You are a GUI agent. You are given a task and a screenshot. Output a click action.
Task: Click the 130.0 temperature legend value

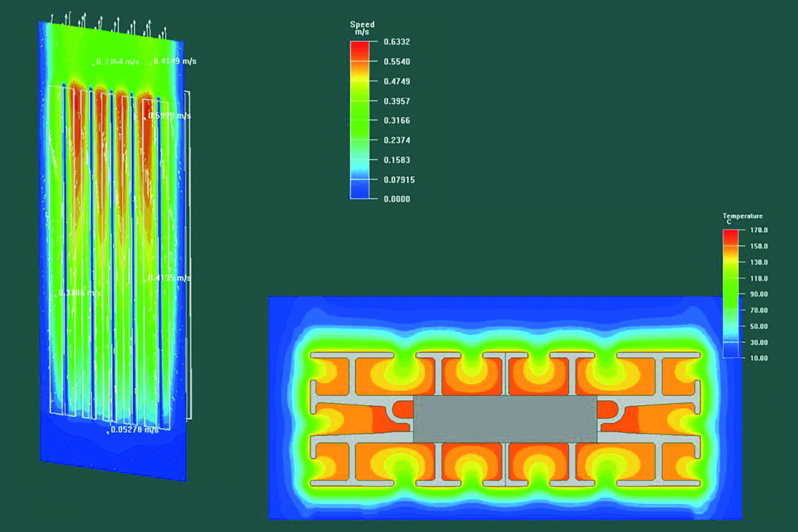point(759,262)
